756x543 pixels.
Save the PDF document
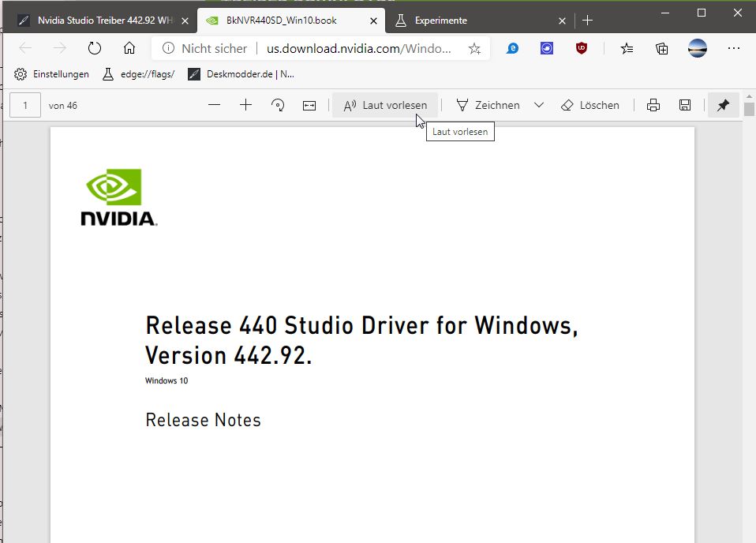point(685,105)
